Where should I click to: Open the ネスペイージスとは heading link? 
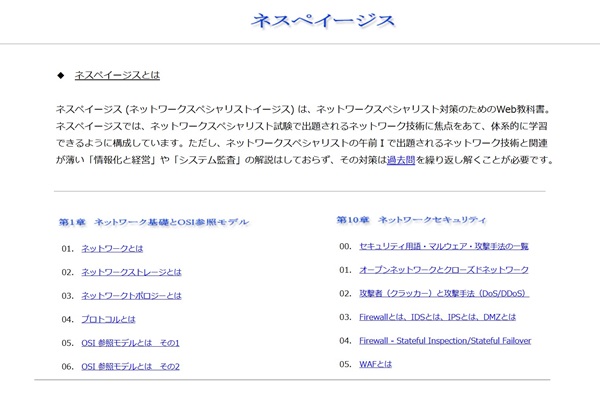(x=117, y=75)
